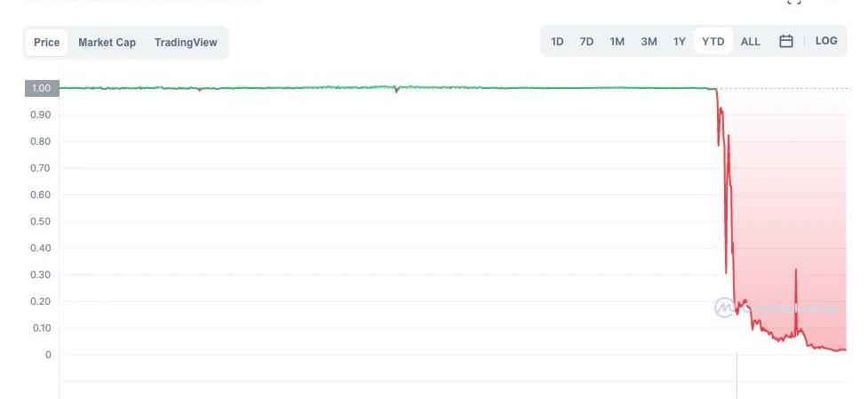
Task: Click the 0.90 y-axis label
Action: (x=42, y=115)
